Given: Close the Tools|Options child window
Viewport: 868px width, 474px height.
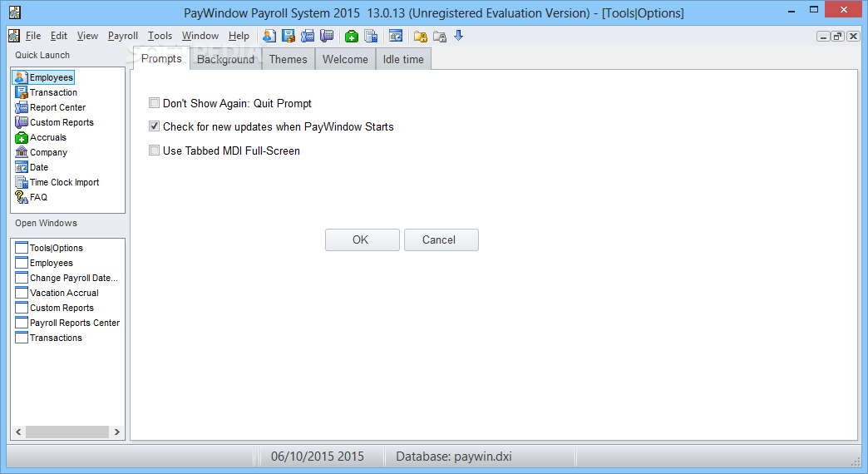Looking at the screenshot, I should pyautogui.click(x=853, y=37).
